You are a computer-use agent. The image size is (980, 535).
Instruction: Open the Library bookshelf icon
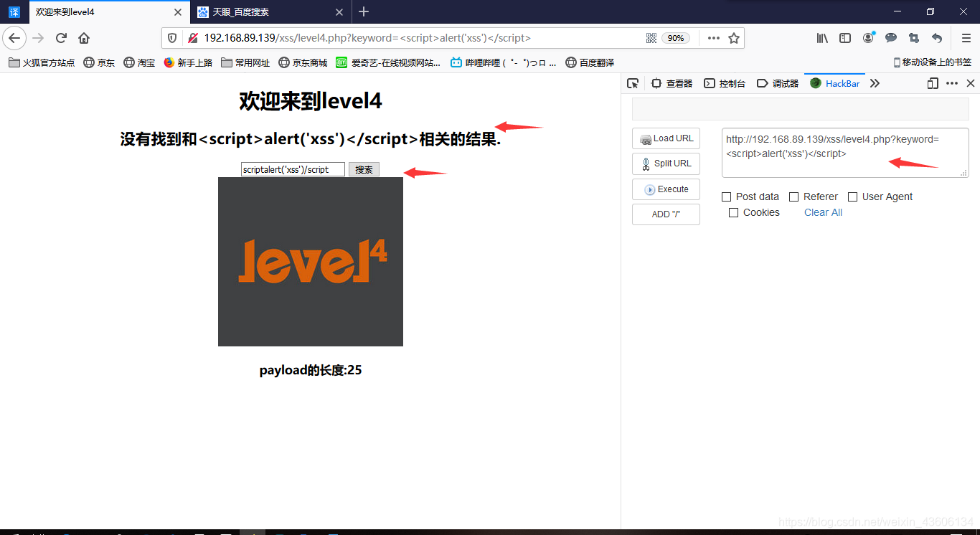pos(822,38)
